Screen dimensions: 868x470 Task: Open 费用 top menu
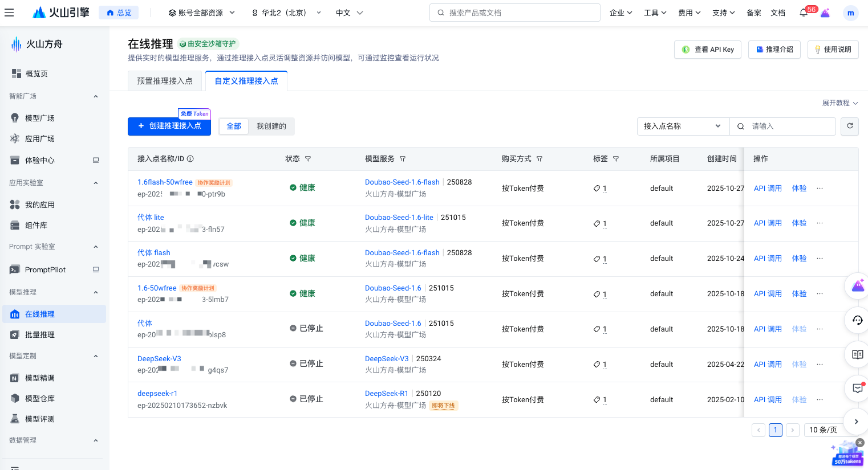[689, 13]
